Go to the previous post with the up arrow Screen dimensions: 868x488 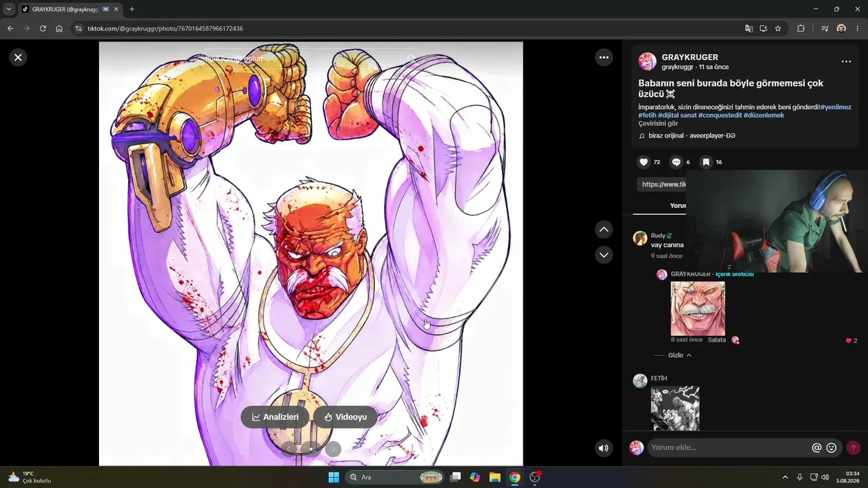(x=604, y=230)
